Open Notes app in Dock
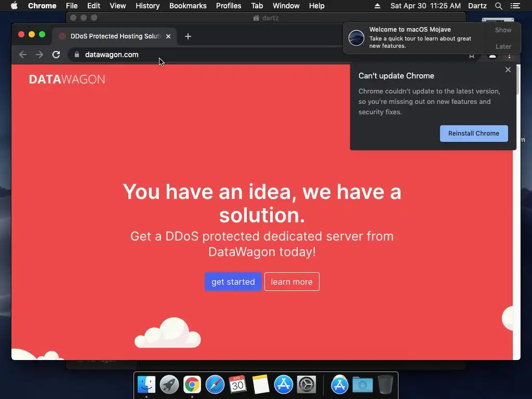This screenshot has height=399, width=532. (261, 385)
